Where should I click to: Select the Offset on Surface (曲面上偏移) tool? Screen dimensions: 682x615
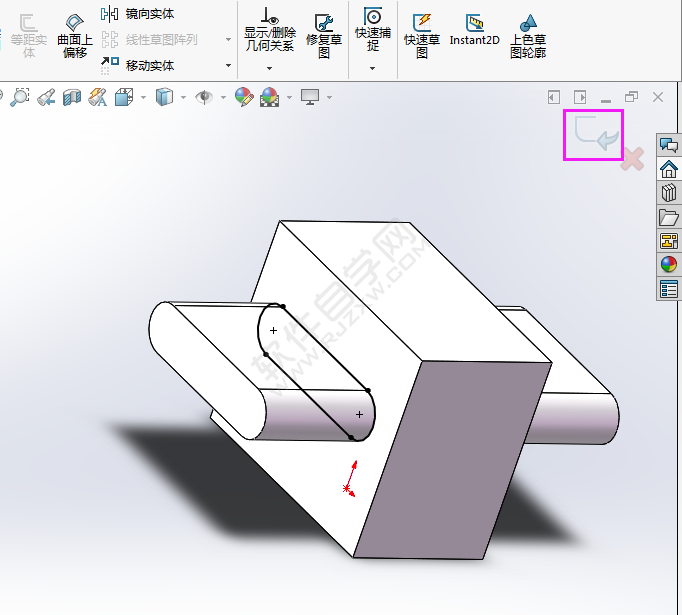pyautogui.click(x=75, y=37)
